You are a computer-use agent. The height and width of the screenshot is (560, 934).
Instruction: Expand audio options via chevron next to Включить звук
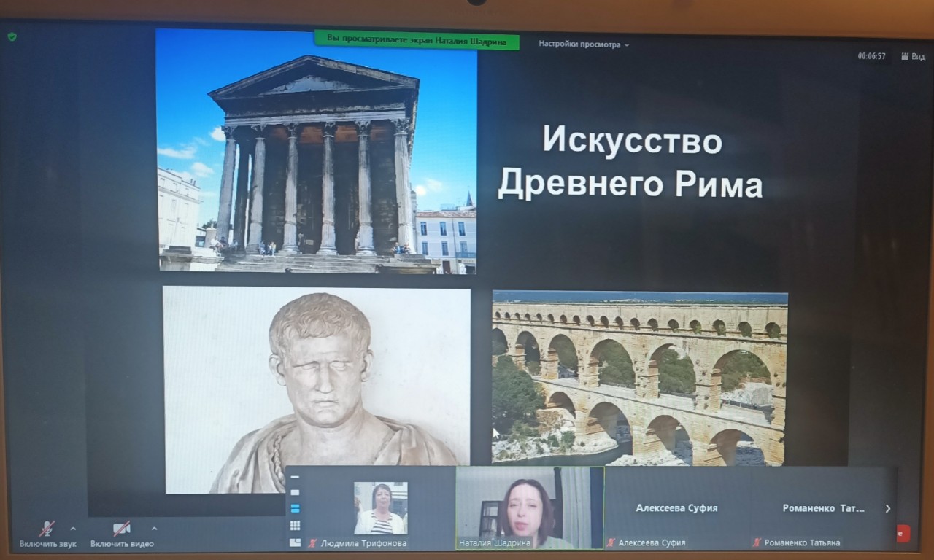[x=72, y=529]
